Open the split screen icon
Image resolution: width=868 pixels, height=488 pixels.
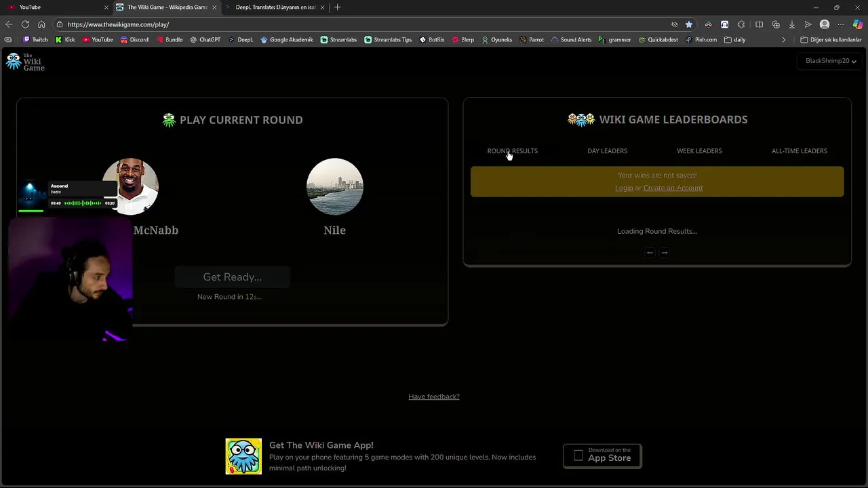[x=759, y=24]
